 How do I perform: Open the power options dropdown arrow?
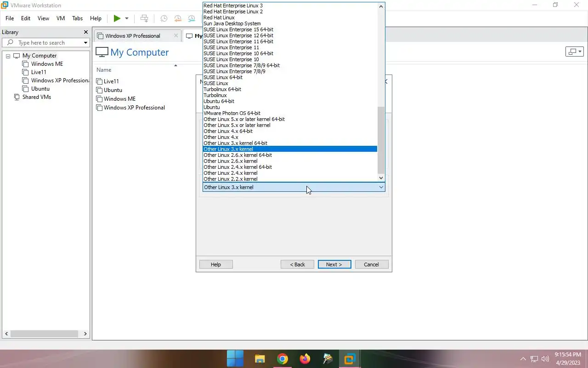[x=127, y=18]
